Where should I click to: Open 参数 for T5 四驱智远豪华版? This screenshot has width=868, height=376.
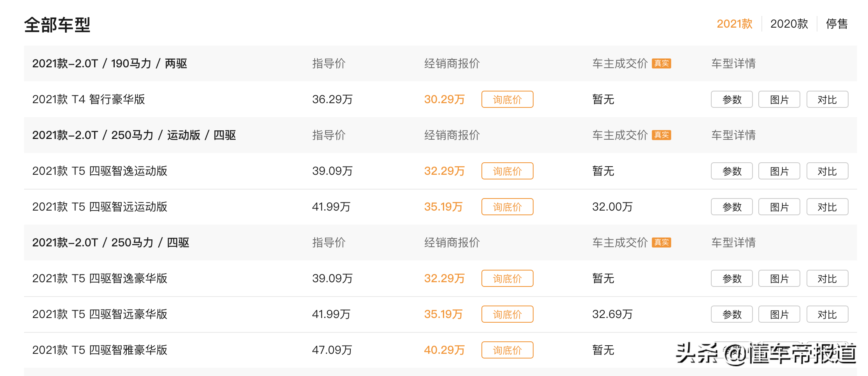pyautogui.click(x=732, y=314)
